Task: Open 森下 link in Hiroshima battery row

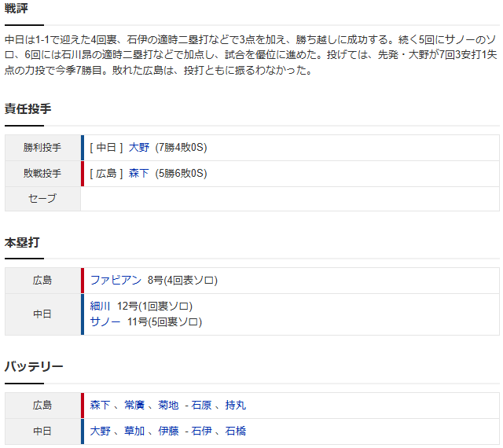Action: pyautogui.click(x=100, y=406)
